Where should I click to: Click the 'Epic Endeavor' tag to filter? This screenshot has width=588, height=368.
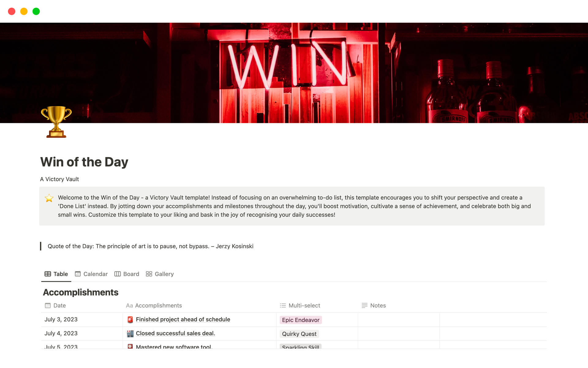tap(300, 319)
